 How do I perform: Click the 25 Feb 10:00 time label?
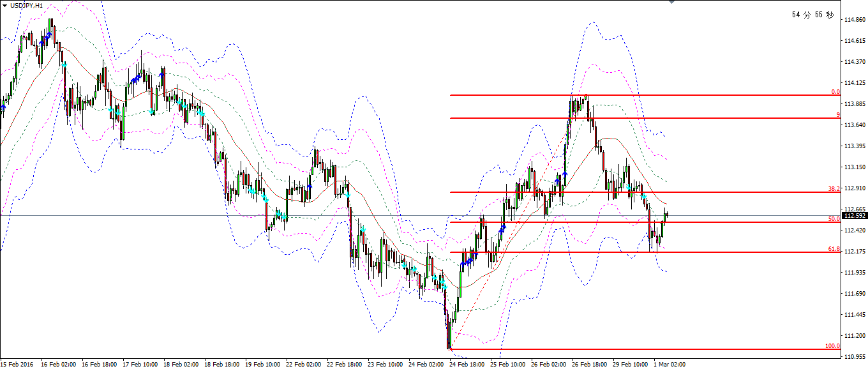click(x=507, y=365)
